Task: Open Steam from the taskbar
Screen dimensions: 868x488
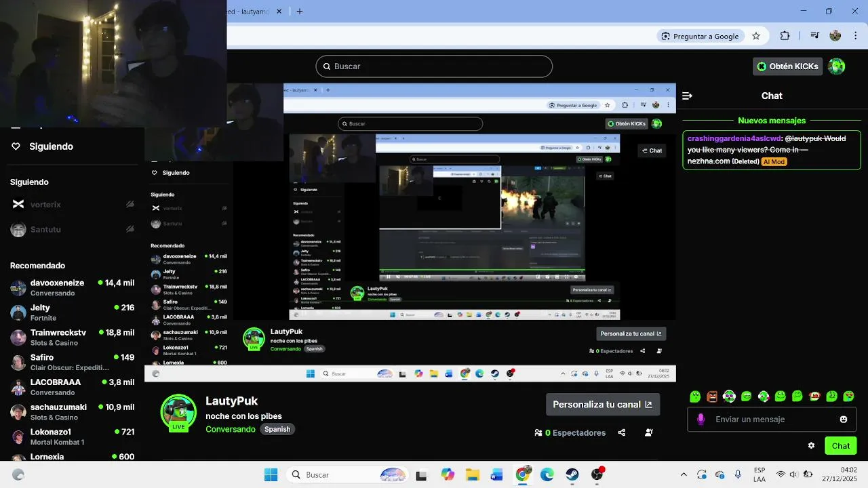Action: pyautogui.click(x=572, y=475)
